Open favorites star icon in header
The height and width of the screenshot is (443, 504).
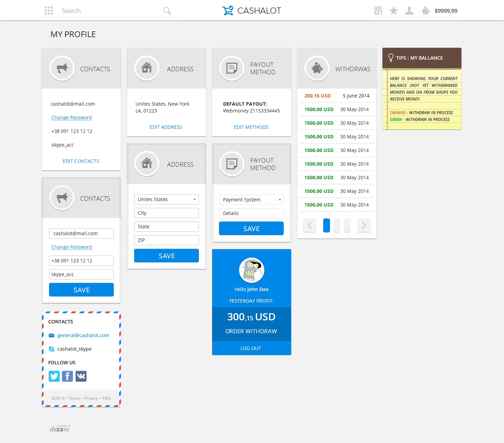tap(394, 11)
